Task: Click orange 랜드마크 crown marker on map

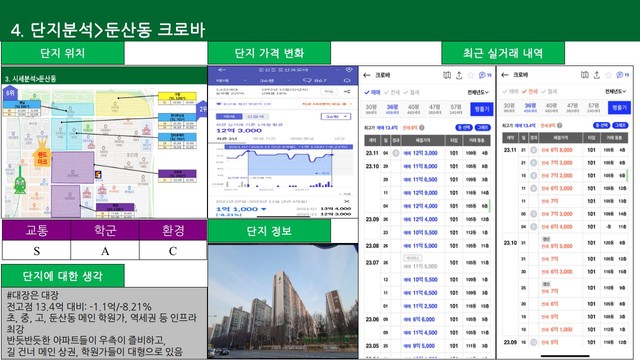Action: [x=42, y=153]
